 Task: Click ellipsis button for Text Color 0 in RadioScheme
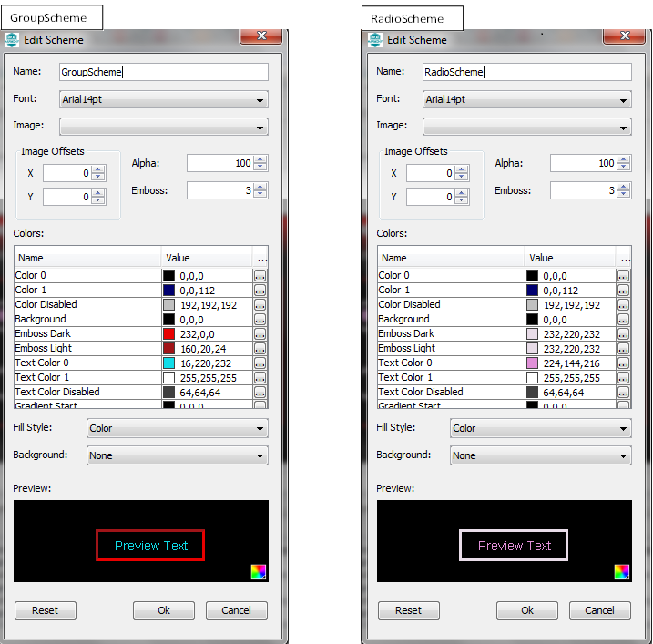pos(623,363)
